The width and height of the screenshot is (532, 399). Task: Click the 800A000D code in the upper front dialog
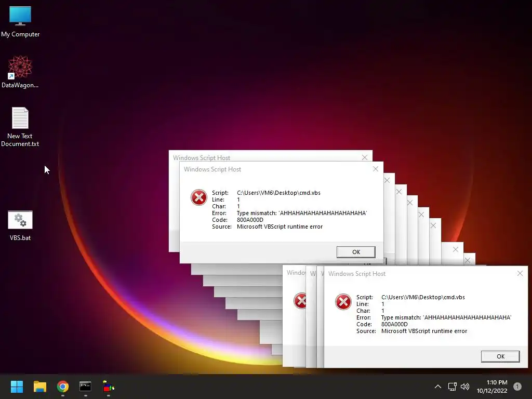tap(250, 220)
